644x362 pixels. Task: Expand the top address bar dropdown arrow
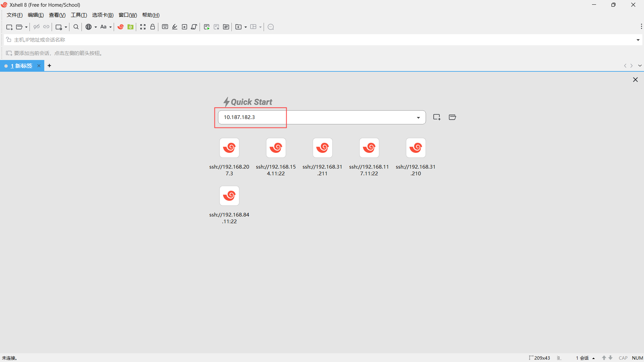point(638,40)
